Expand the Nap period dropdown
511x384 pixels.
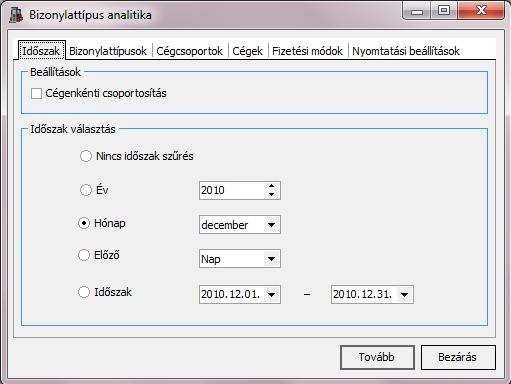271,259
